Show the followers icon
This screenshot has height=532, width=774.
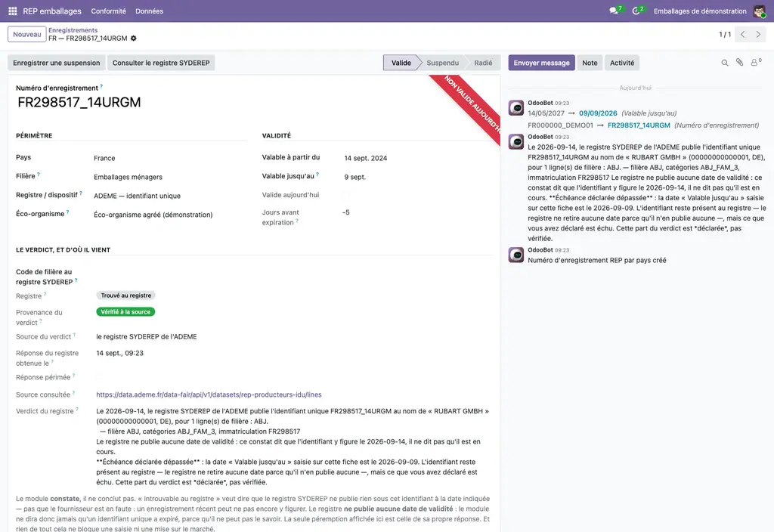755,62
